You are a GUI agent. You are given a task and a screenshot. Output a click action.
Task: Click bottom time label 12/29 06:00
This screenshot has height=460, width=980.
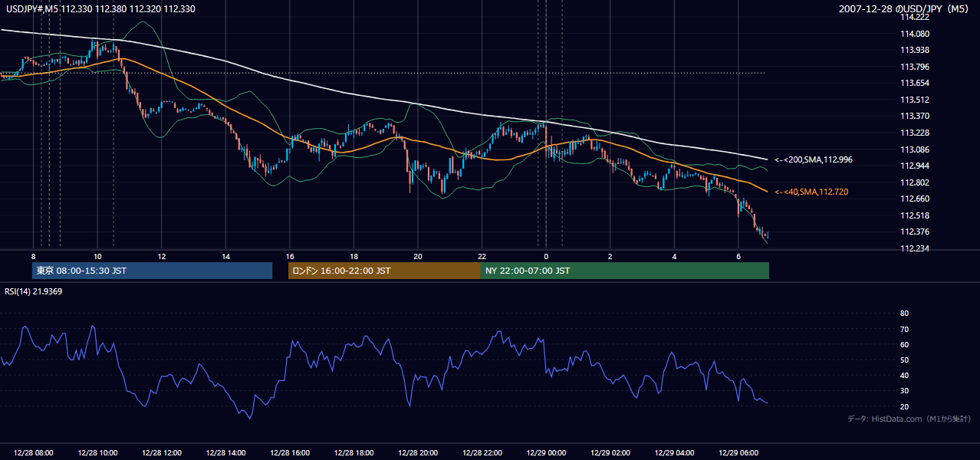click(x=738, y=453)
